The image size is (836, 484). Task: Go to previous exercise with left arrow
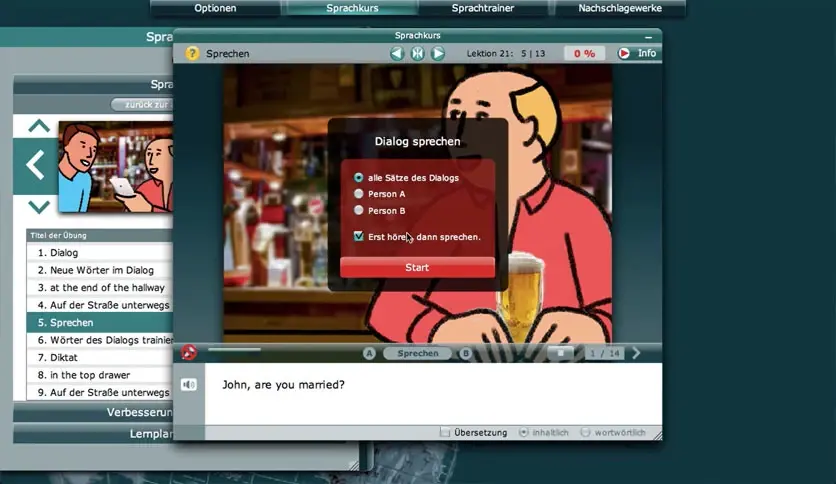tap(397, 54)
